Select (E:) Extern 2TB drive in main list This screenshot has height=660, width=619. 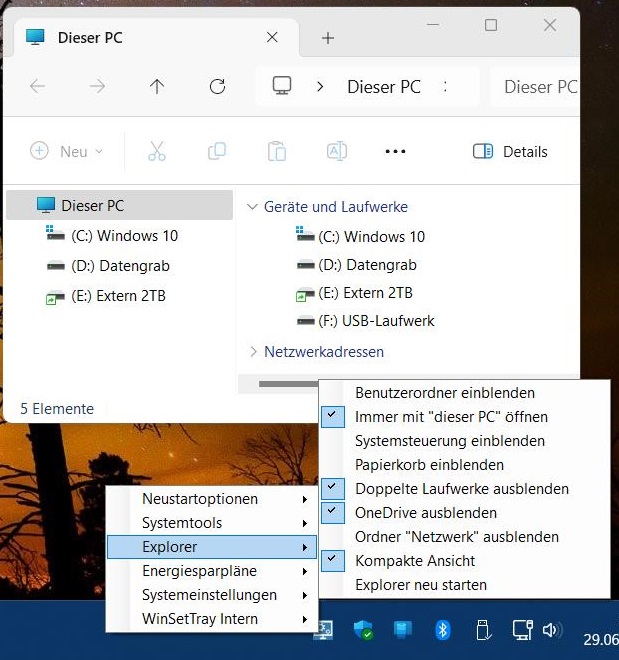pos(354,293)
